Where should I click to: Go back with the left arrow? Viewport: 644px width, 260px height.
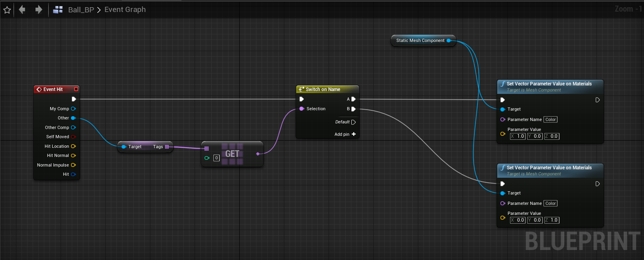(22, 9)
